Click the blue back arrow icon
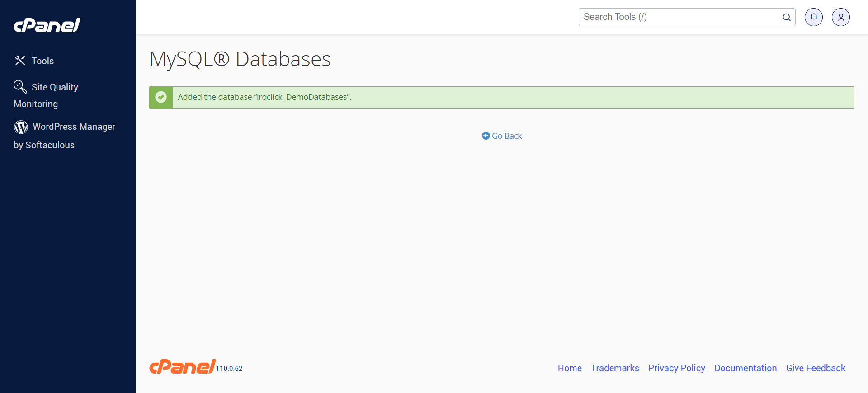The width and height of the screenshot is (868, 393). 486,136
